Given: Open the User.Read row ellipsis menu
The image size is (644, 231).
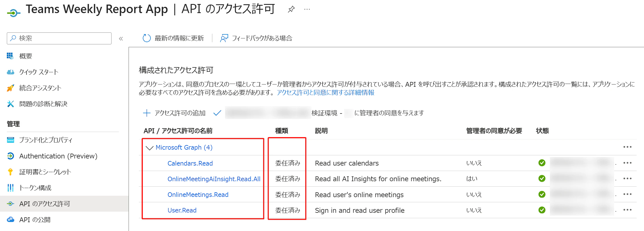Looking at the screenshot, I should click(627, 210).
